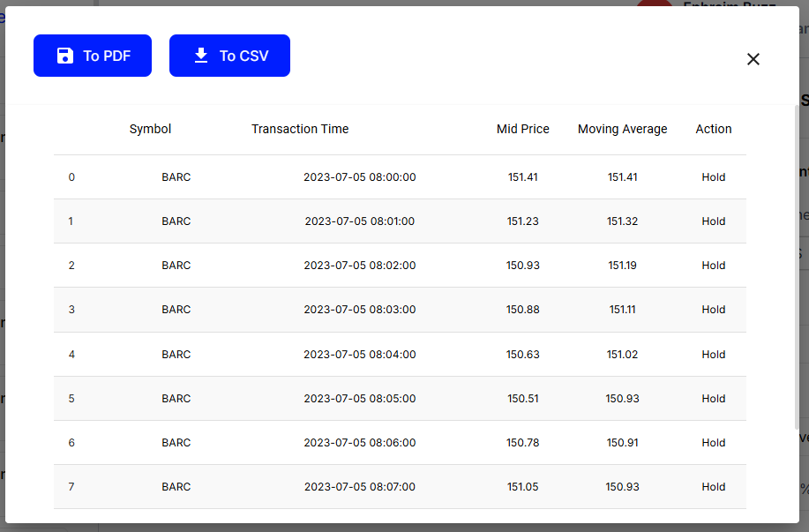Screen dimensions: 809x532
Task: Click the Symbol column header
Action: 150,129
